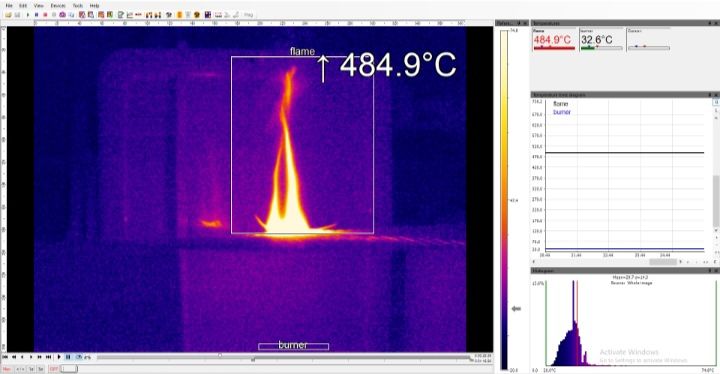Close the Histogram panel

click(x=716, y=271)
